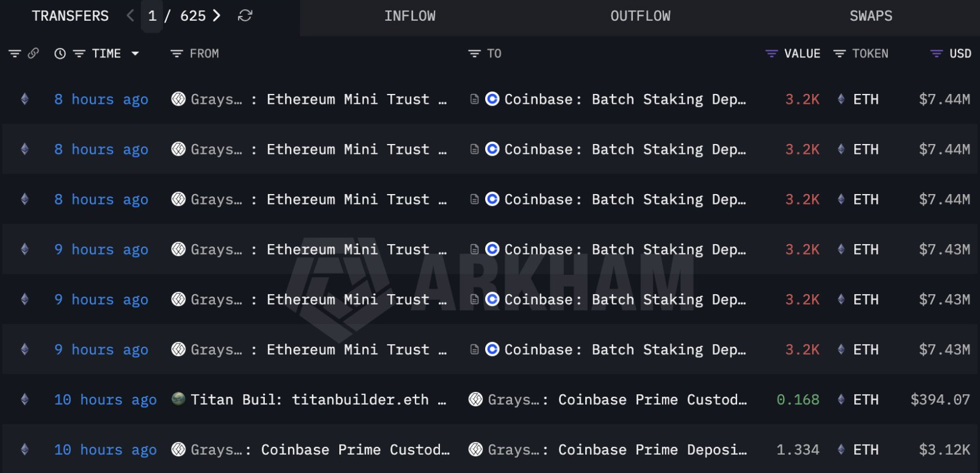The height and width of the screenshot is (473, 980).
Task: Click the clock time-format icon
Action: point(60,54)
